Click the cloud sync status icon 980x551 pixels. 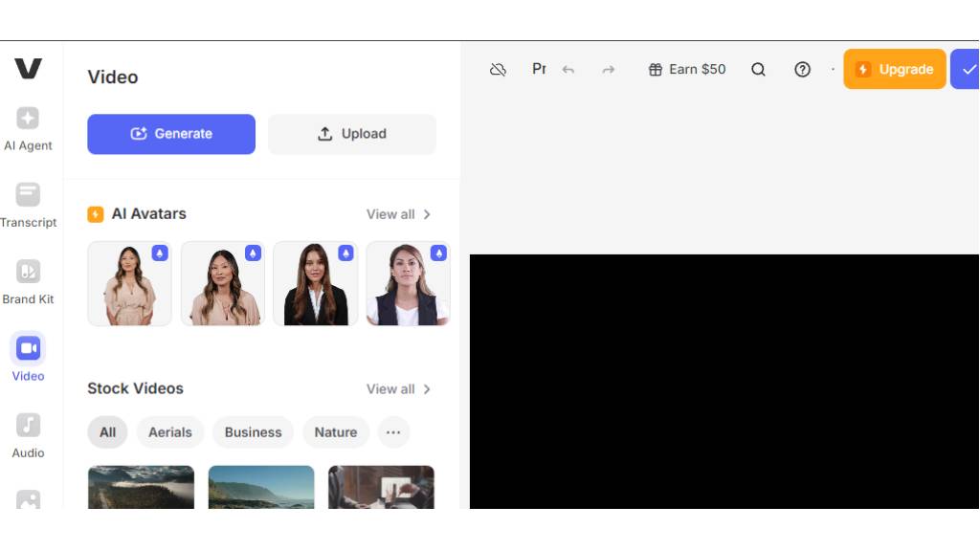498,69
